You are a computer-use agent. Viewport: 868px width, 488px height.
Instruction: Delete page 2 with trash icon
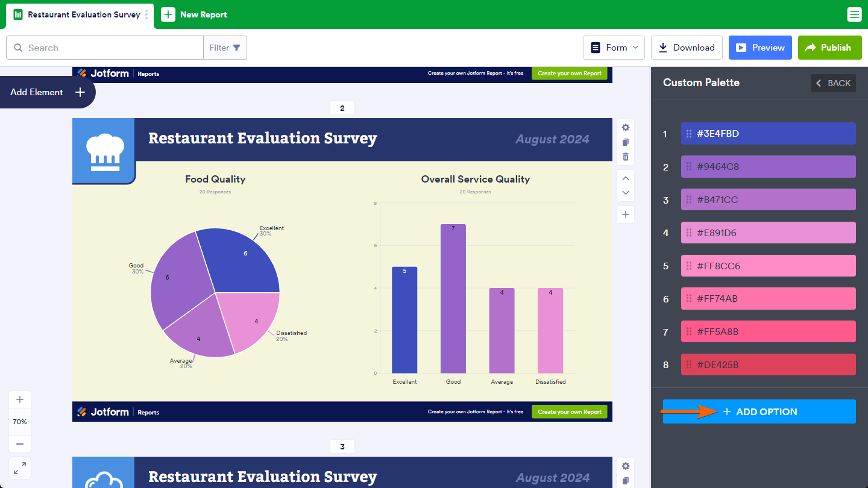[626, 157]
